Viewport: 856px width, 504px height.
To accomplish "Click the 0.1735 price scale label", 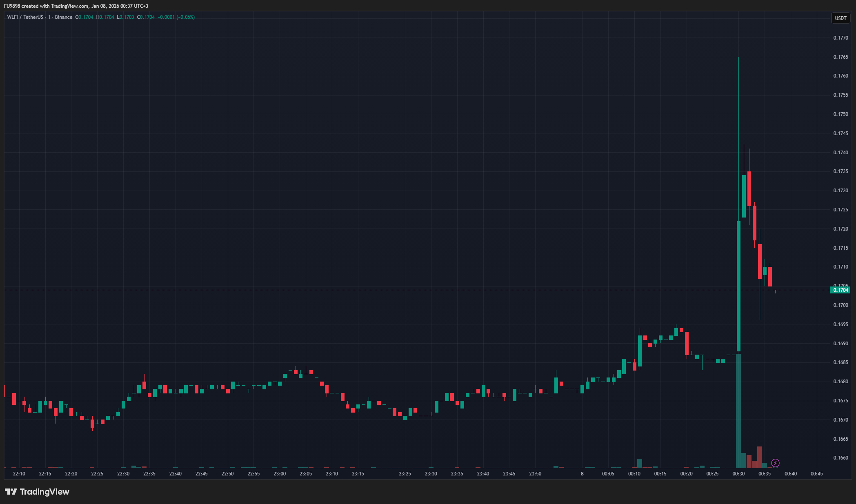I will pos(840,171).
